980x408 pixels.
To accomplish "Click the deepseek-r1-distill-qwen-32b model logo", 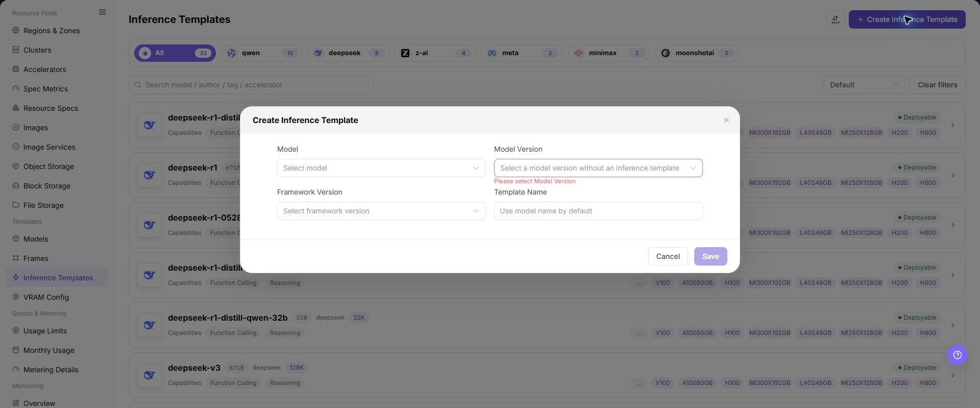I will pos(150,325).
